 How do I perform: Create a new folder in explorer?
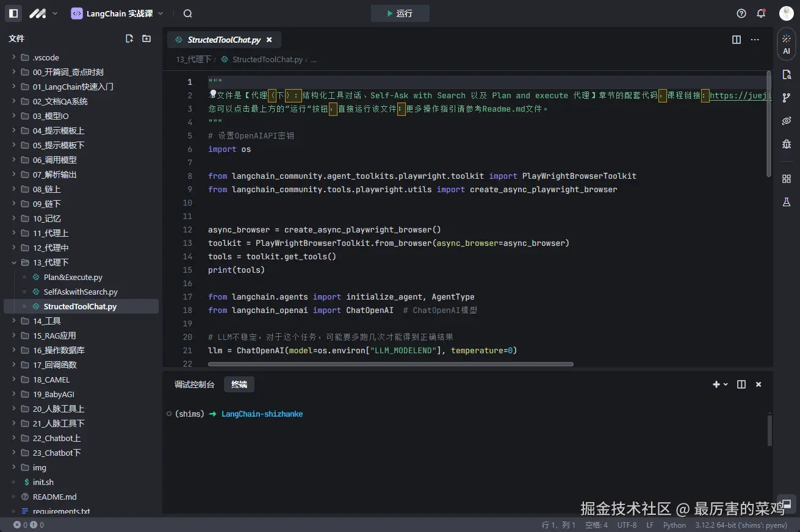coord(146,38)
